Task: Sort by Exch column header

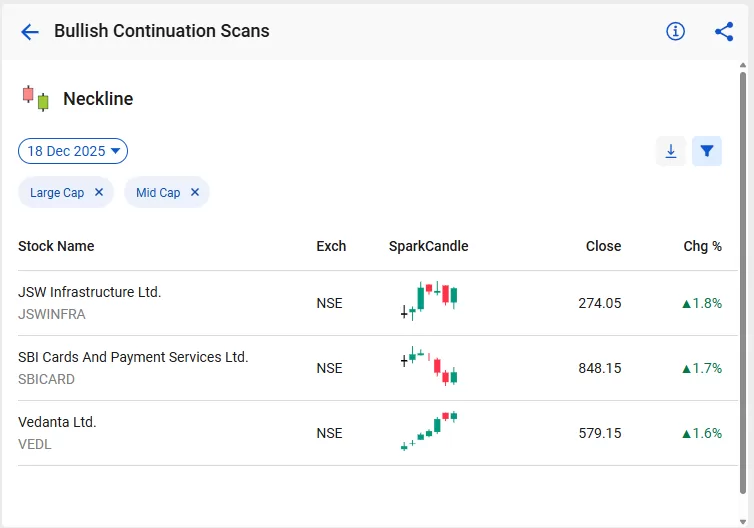Action: (x=331, y=246)
